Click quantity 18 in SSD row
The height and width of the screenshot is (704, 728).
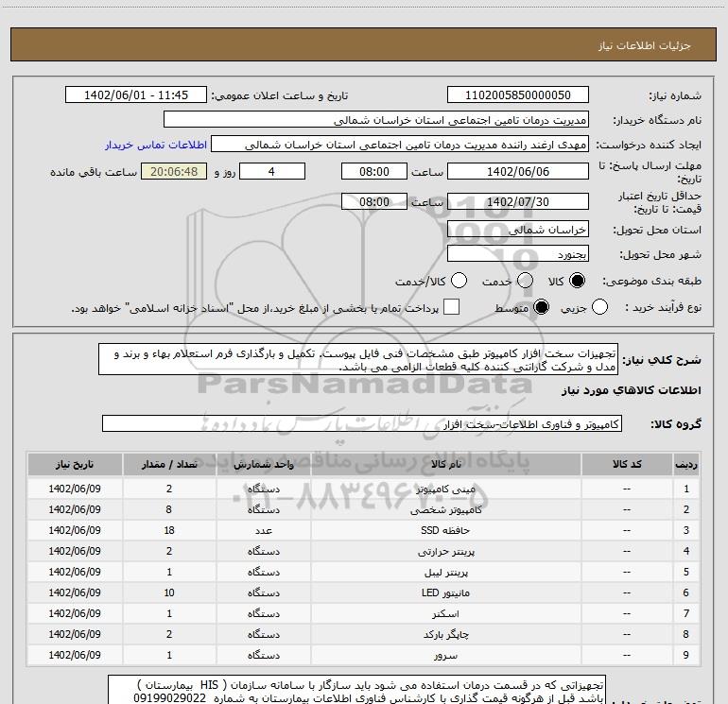(x=169, y=530)
